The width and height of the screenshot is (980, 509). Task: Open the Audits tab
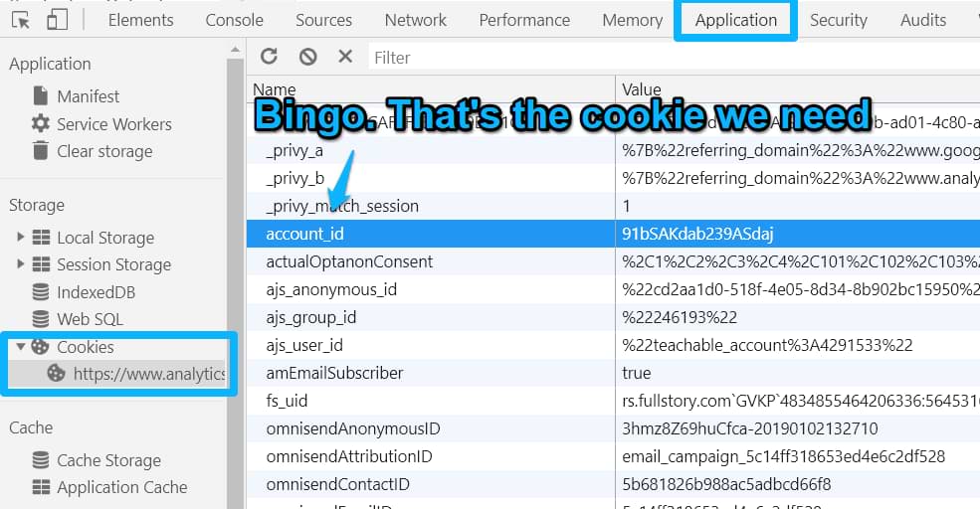click(923, 20)
